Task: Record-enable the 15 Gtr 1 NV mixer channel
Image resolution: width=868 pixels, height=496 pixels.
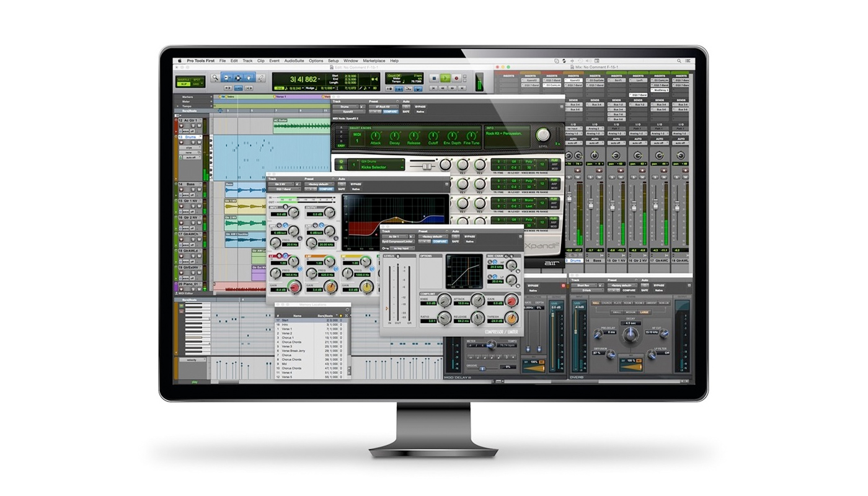Action: (x=621, y=170)
